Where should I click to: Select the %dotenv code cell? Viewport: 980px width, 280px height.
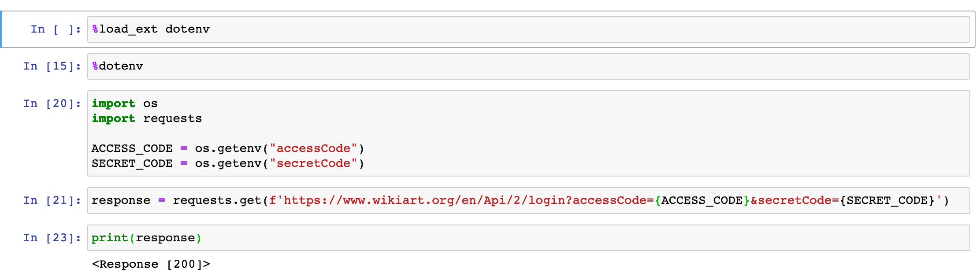click(x=528, y=66)
